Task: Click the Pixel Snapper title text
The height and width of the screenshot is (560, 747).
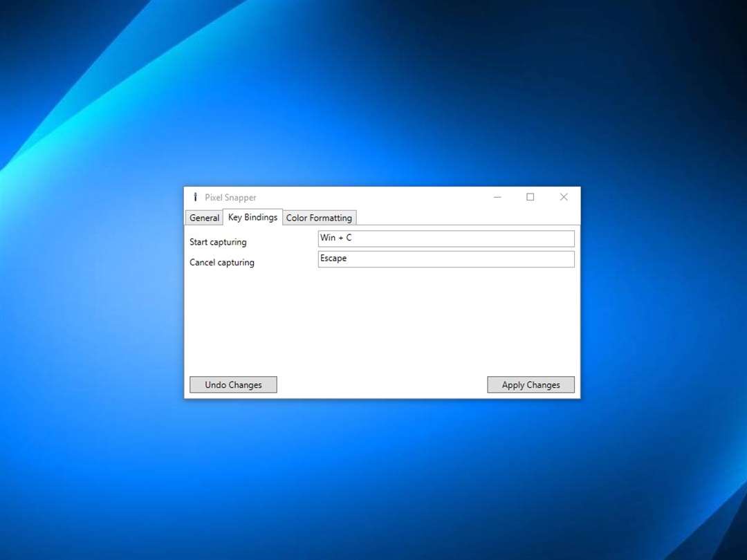Action: point(230,197)
